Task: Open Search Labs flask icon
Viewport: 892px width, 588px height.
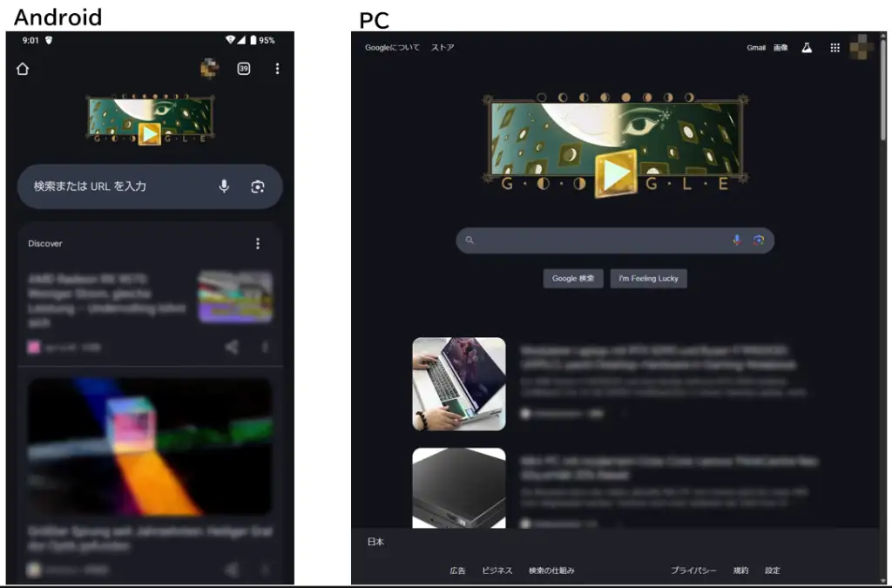Action: [807, 48]
